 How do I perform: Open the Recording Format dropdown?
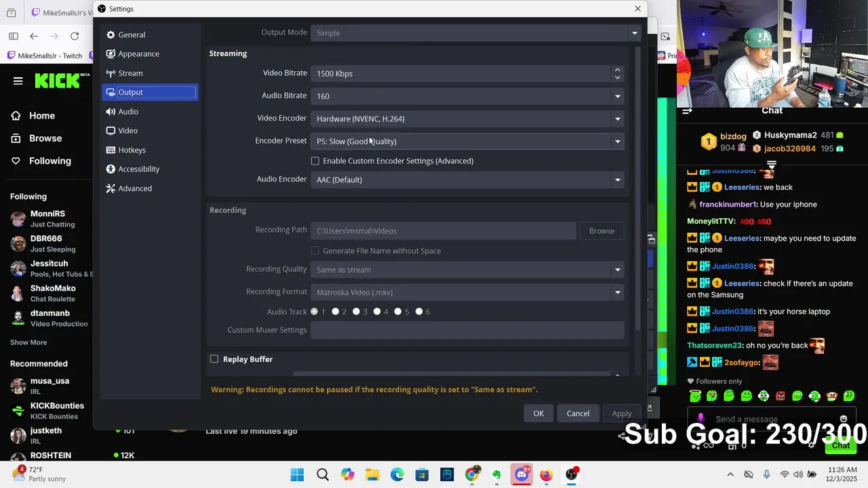point(467,292)
